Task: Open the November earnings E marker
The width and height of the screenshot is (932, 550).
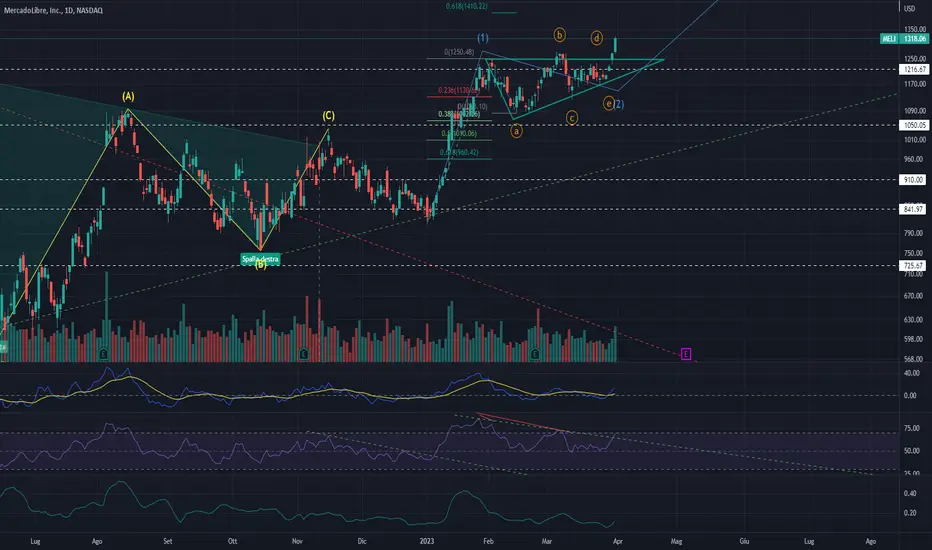Action: click(304, 354)
